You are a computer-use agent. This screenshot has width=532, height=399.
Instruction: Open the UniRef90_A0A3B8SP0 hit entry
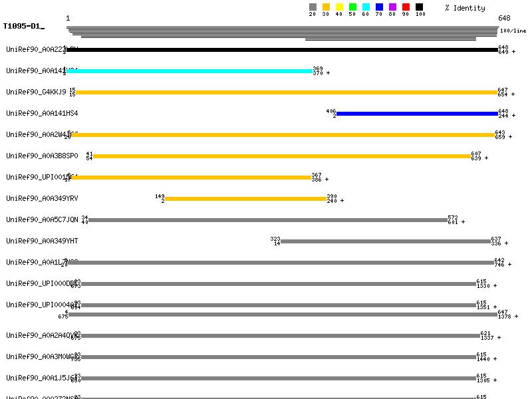coord(42,156)
